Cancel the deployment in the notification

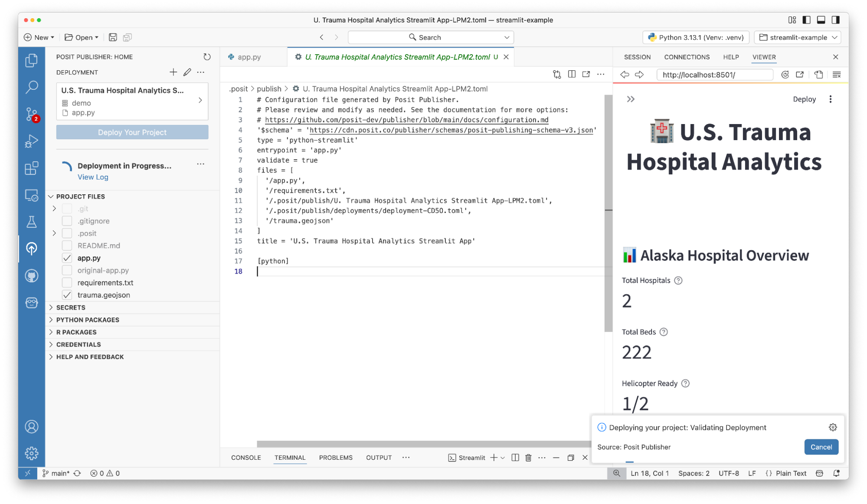821,447
